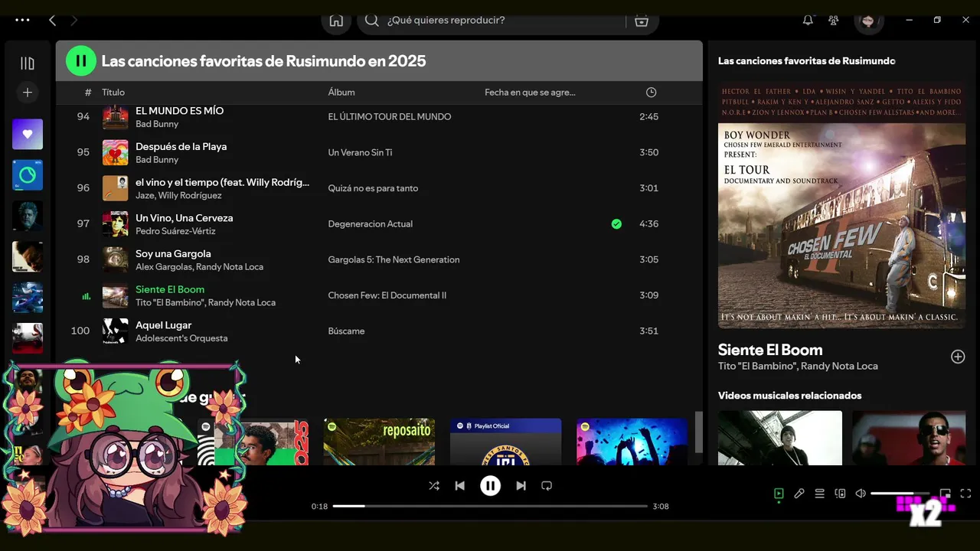
Task: Add Siente El Boom to Liked Songs
Action: point(958,357)
